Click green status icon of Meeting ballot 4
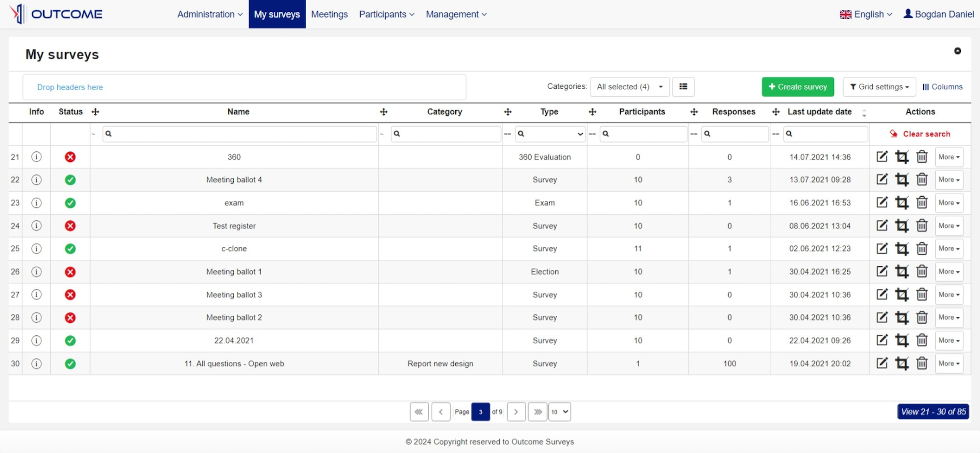The width and height of the screenshot is (980, 453). pyautogui.click(x=70, y=180)
